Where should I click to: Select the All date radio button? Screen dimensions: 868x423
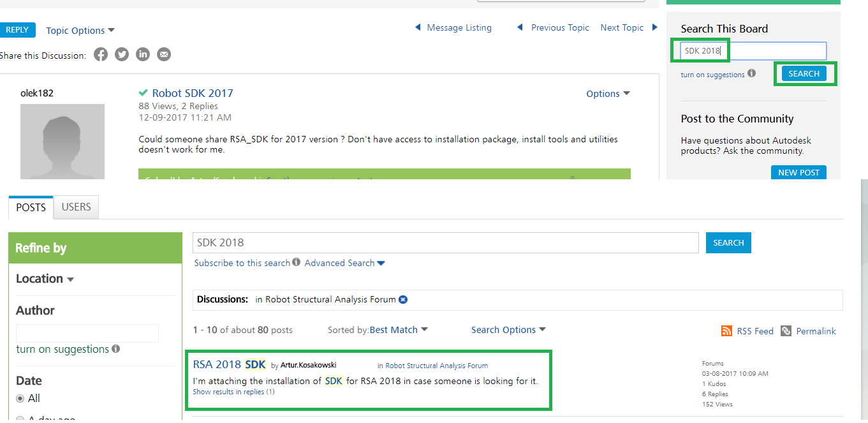[21, 399]
